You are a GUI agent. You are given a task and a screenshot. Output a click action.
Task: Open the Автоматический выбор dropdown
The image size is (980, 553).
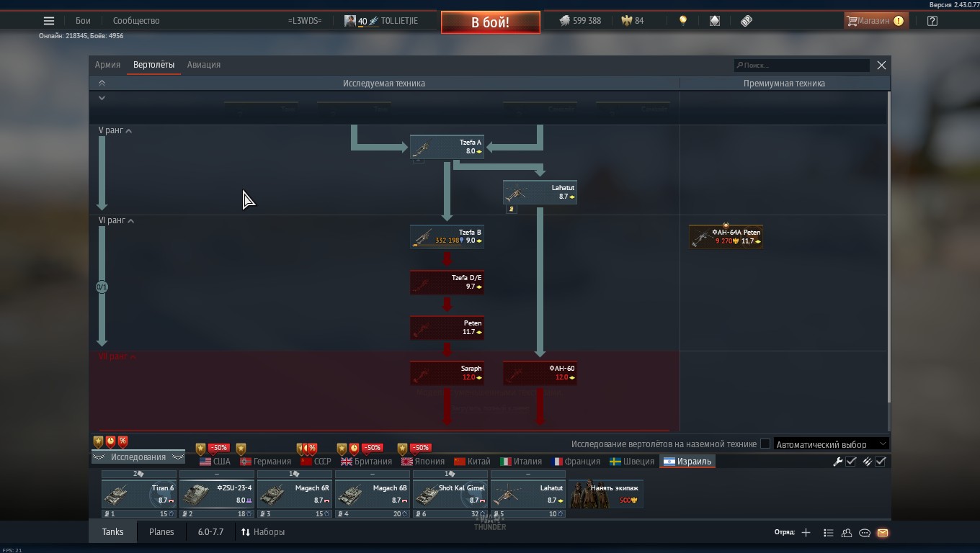(832, 444)
